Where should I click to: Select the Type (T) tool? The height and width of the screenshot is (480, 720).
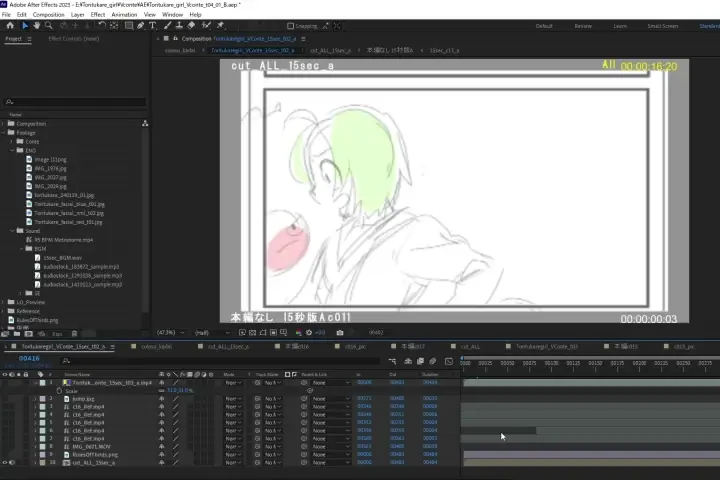[x=152, y=26]
